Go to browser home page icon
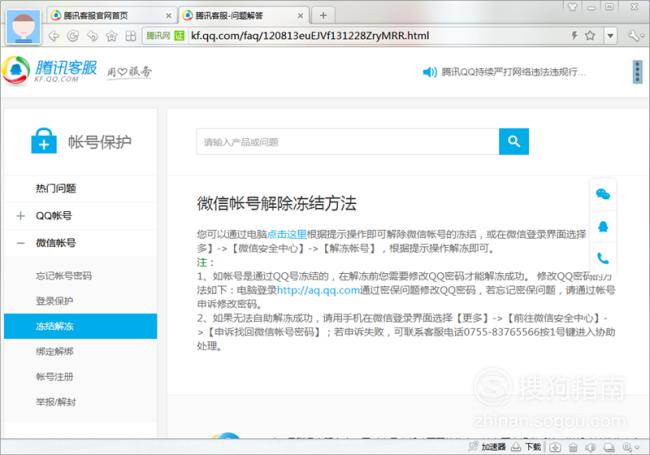650x455 pixels. [112, 36]
